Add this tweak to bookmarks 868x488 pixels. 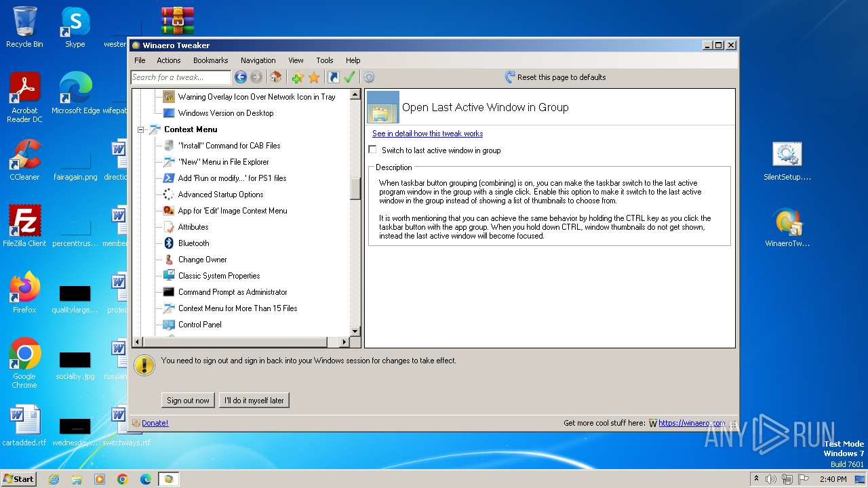click(297, 77)
